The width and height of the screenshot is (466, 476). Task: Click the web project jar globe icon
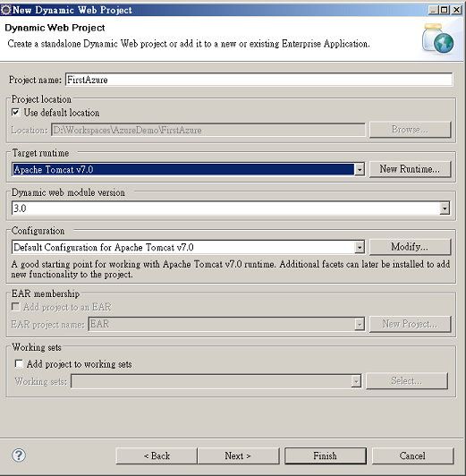[x=437, y=38]
